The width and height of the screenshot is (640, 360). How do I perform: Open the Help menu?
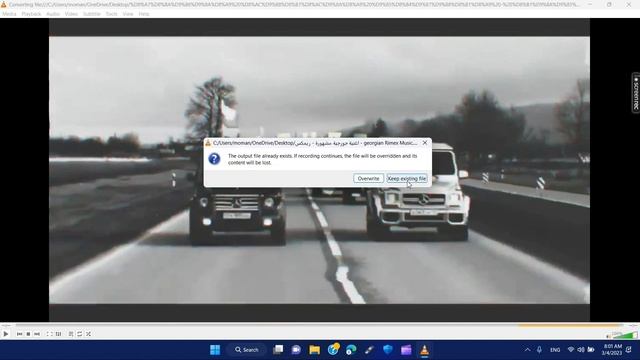coord(144,14)
